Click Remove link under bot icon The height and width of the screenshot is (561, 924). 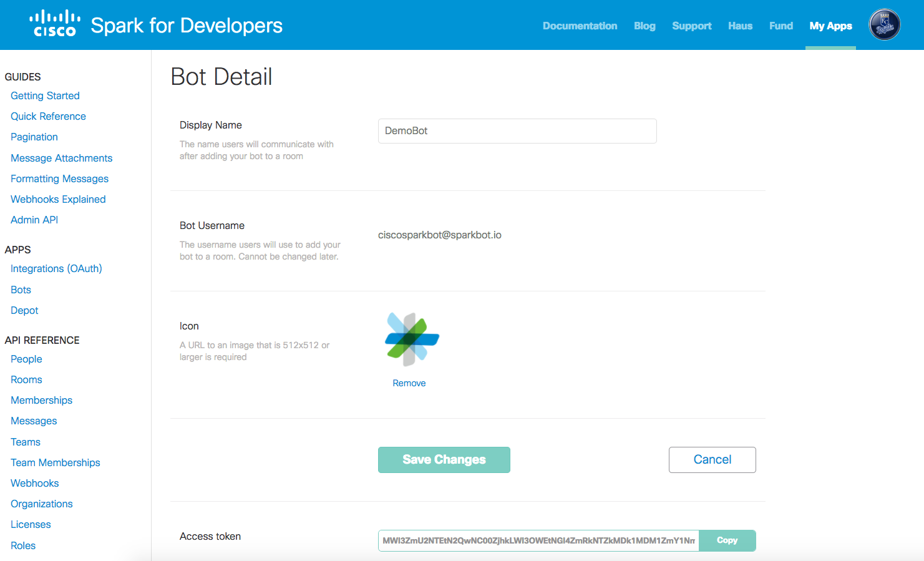coord(409,383)
